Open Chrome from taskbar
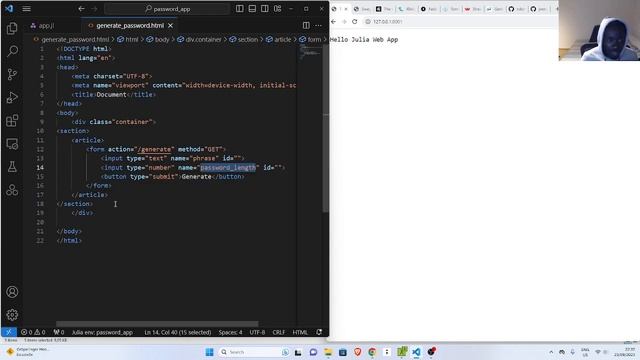This screenshot has height=360, width=640. [372, 352]
